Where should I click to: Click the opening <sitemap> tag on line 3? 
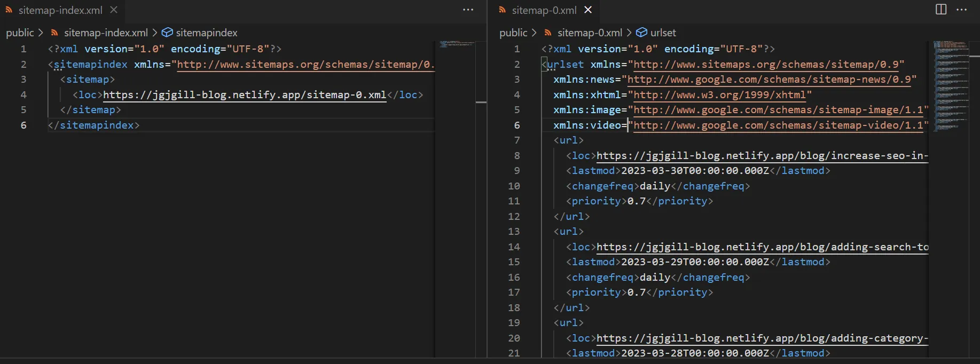[88, 79]
